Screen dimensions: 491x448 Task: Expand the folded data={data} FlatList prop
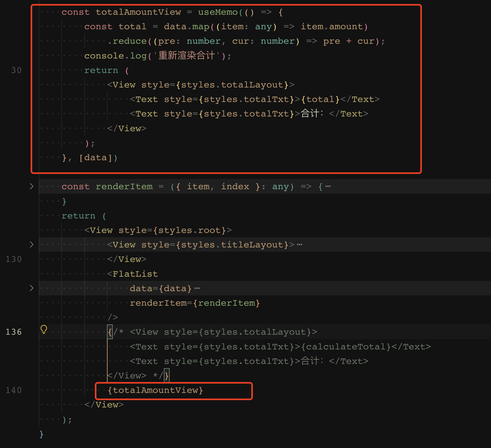click(x=32, y=288)
